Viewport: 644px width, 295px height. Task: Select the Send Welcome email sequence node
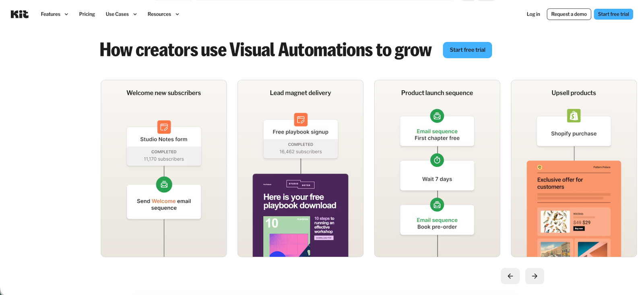tap(164, 202)
